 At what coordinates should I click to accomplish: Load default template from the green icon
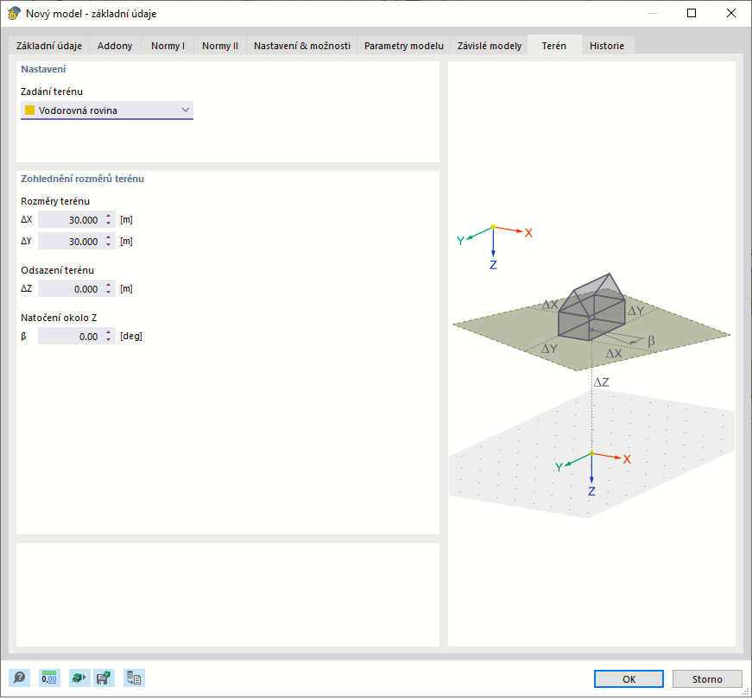pos(79,678)
